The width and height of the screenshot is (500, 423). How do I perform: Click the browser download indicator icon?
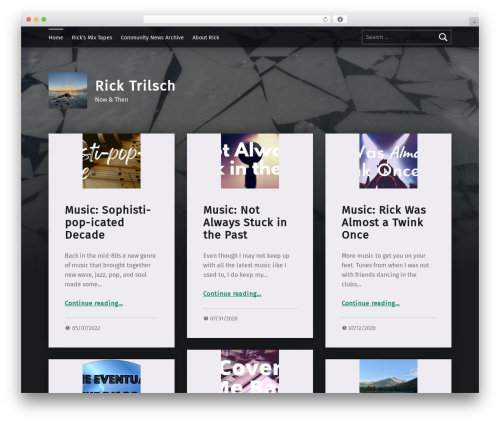pyautogui.click(x=340, y=20)
